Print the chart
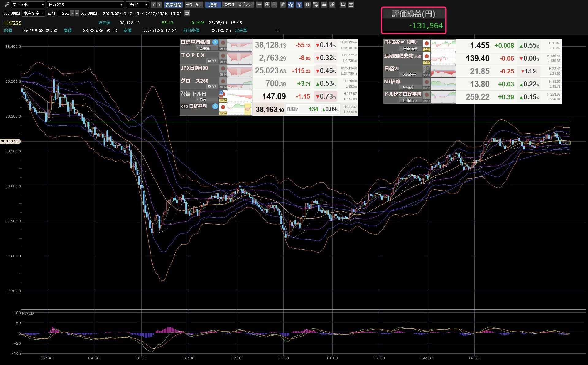The image size is (588, 365). 343,5
